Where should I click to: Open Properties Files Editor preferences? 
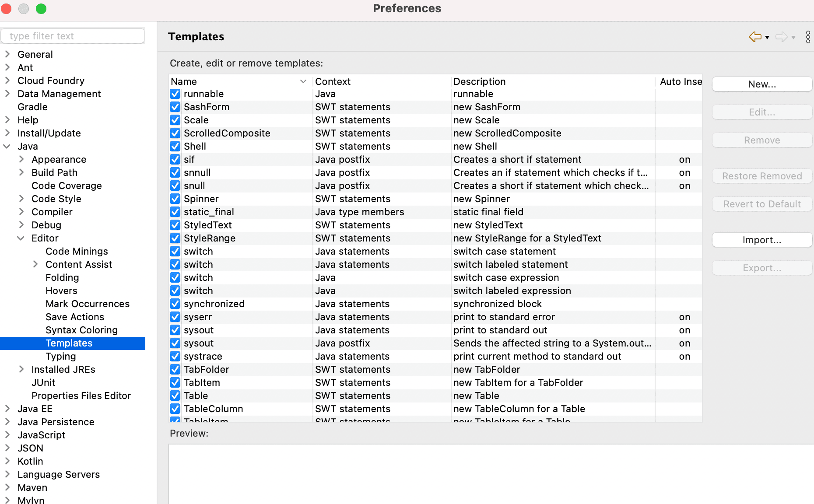(x=81, y=396)
